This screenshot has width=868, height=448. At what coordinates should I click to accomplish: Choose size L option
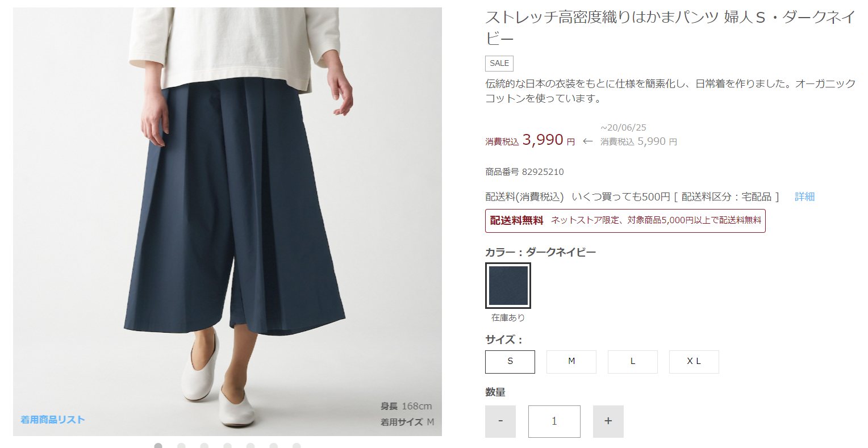coord(633,362)
